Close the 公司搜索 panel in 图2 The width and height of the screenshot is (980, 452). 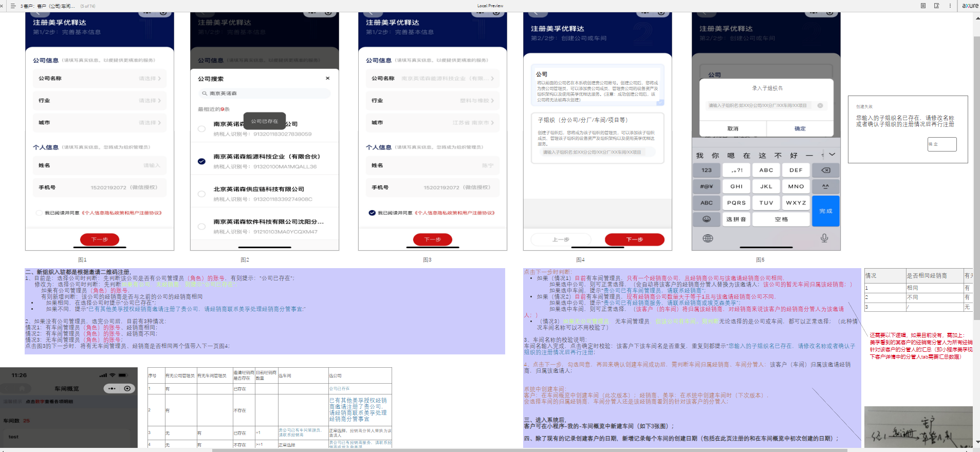click(327, 78)
